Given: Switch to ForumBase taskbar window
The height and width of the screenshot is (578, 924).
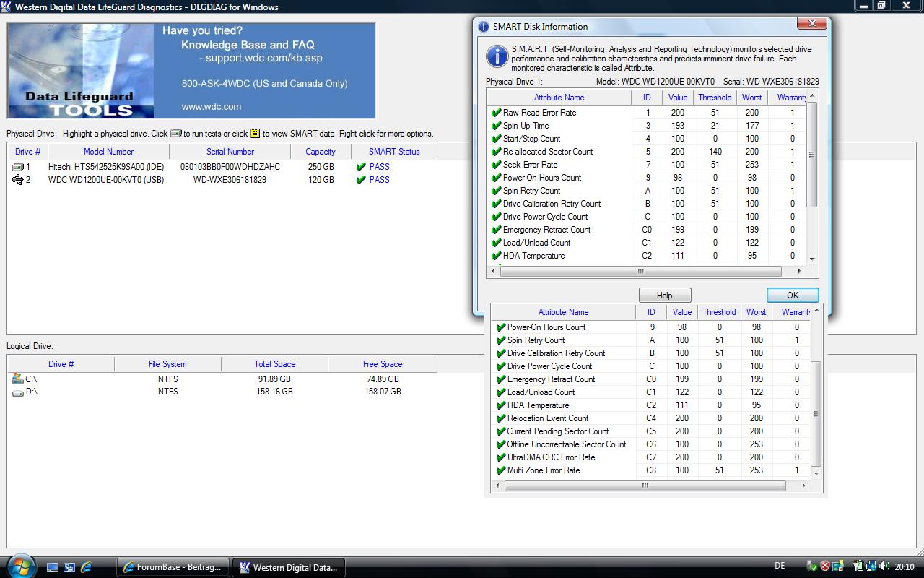Looking at the screenshot, I should click(173, 567).
